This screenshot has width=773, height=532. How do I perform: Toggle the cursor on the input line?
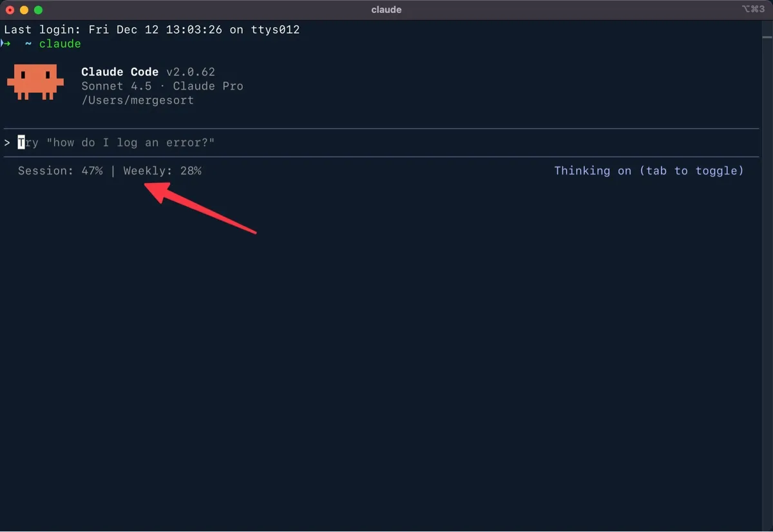[20, 142]
